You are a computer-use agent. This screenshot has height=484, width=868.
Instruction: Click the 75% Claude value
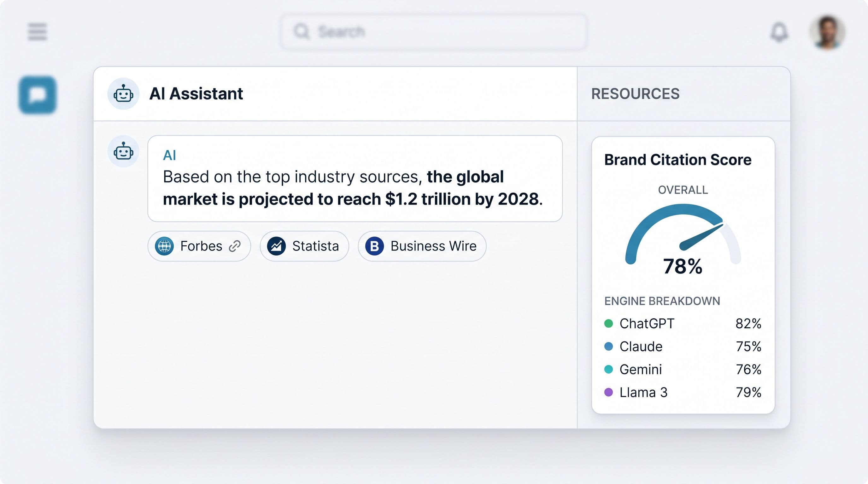[x=748, y=346]
